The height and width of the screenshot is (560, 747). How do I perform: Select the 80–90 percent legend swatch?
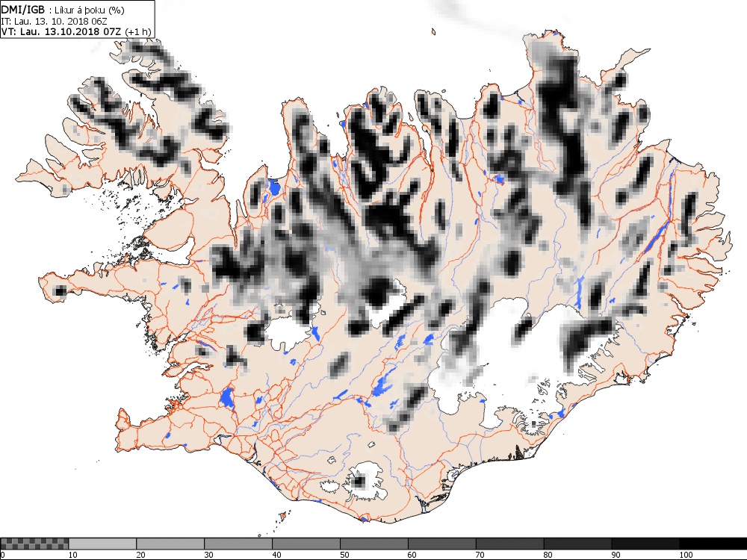pyautogui.click(x=577, y=544)
